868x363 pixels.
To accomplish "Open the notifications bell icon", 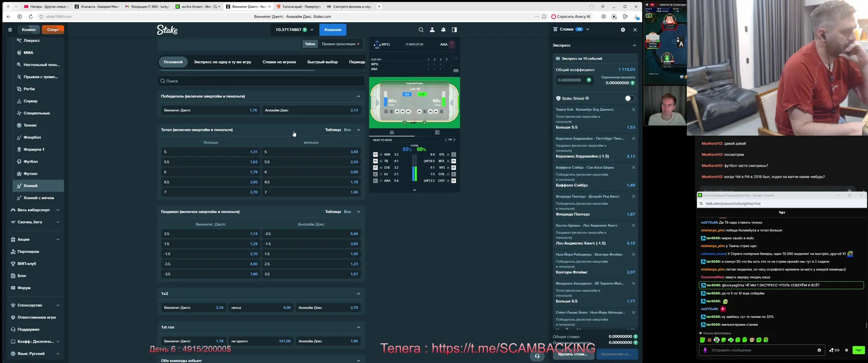I will point(443,30).
